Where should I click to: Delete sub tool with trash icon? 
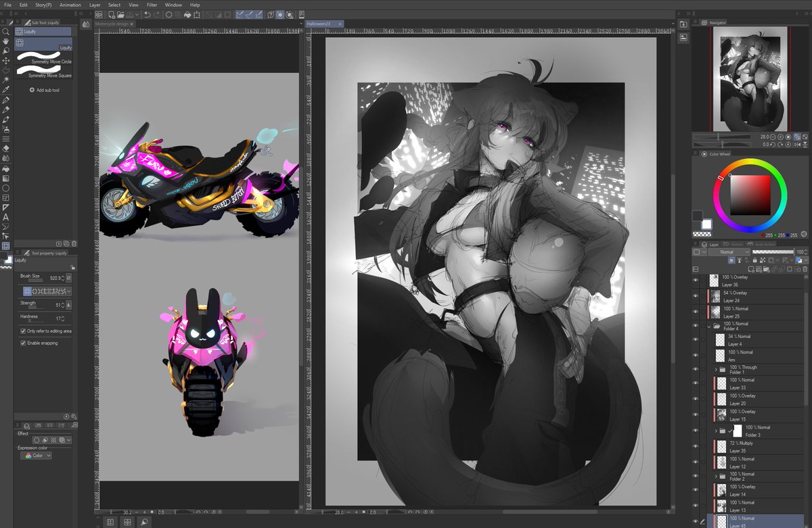click(74, 243)
